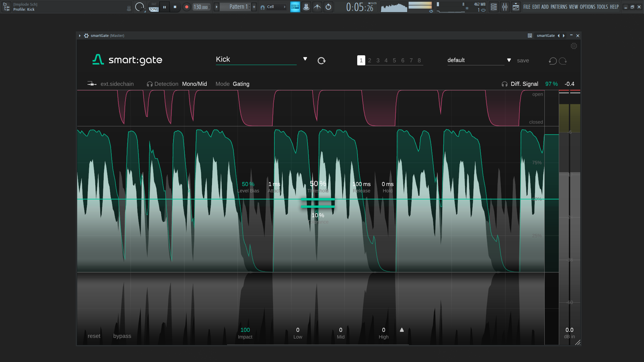Click the redo arrow icon
Viewport: 644px width, 362px height.
563,61
